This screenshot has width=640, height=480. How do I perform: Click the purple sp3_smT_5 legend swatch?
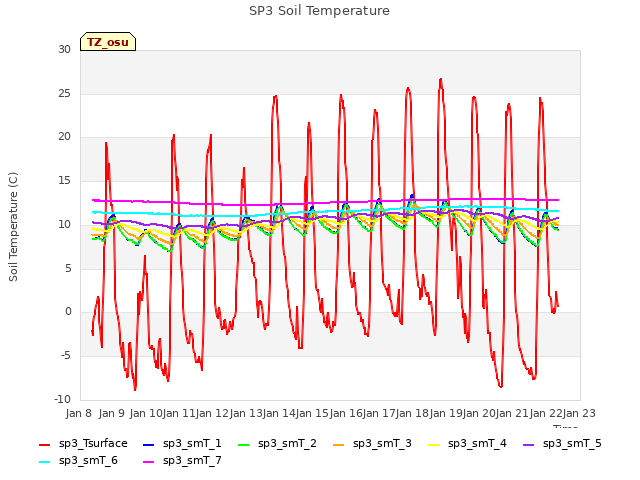click(529, 444)
